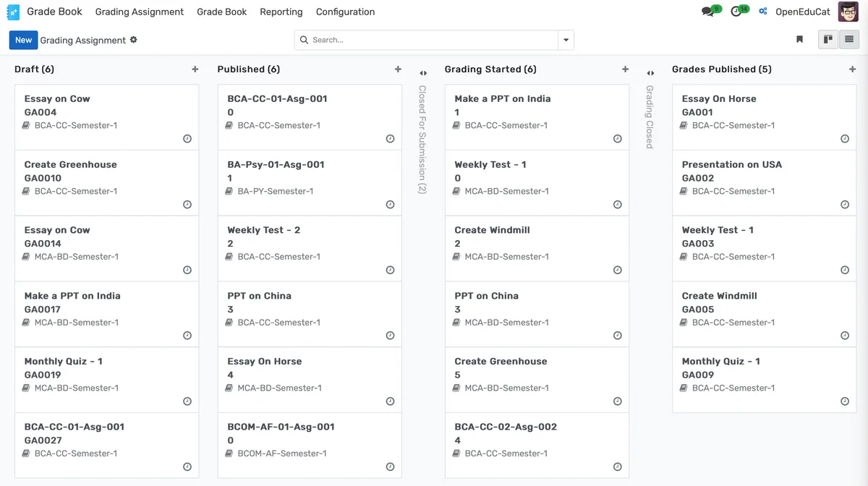Click the OpenEduCat apps gear icon
868x486 pixels.
click(762, 12)
